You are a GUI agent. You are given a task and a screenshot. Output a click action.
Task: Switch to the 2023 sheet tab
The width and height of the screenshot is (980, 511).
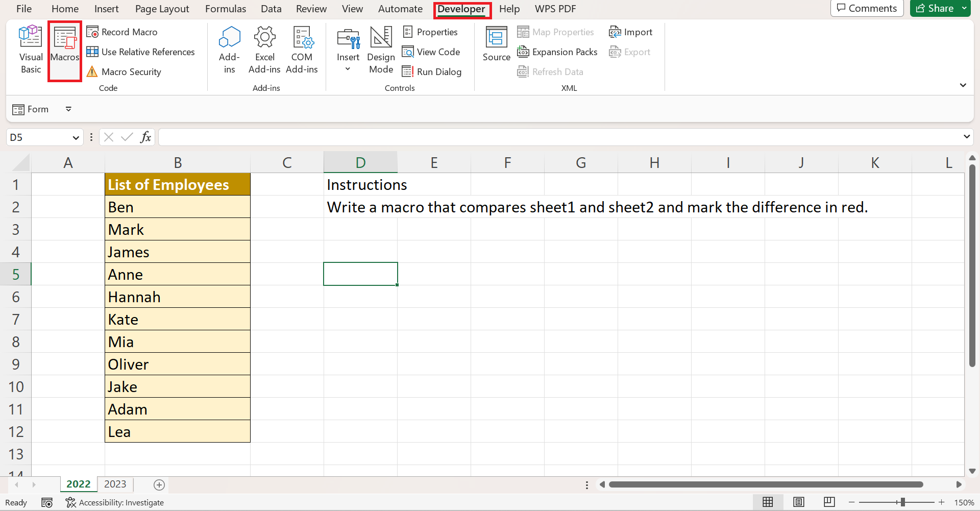(115, 484)
